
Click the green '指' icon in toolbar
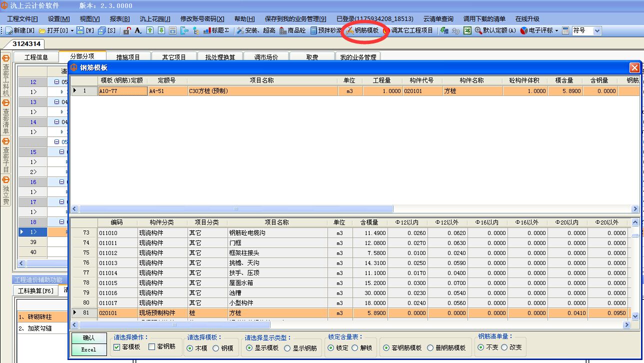coord(444,30)
